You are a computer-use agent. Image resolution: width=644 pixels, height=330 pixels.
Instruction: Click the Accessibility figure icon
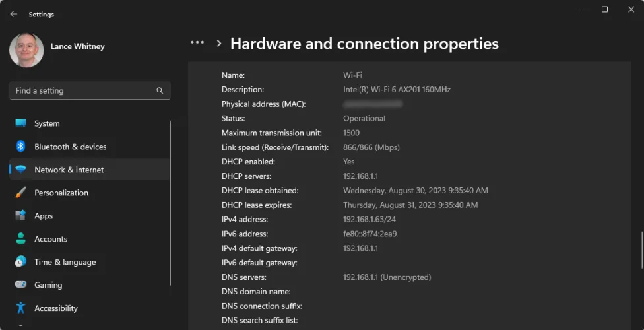[x=21, y=308]
